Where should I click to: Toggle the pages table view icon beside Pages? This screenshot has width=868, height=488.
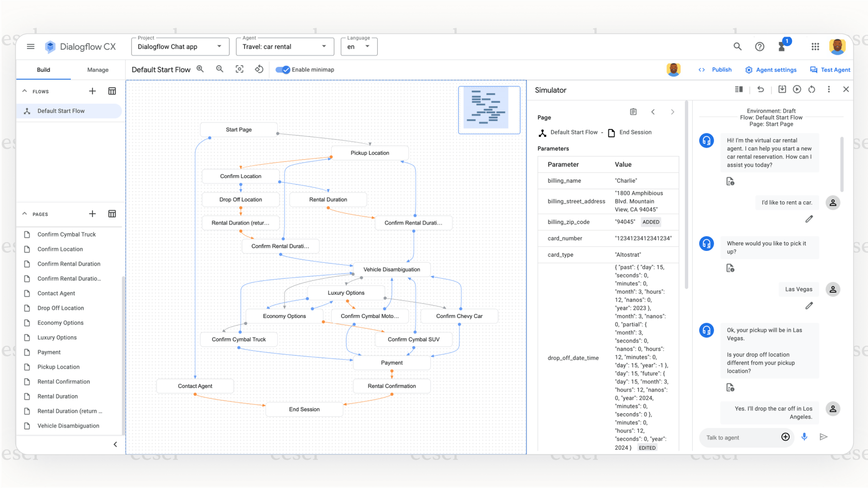tap(112, 213)
